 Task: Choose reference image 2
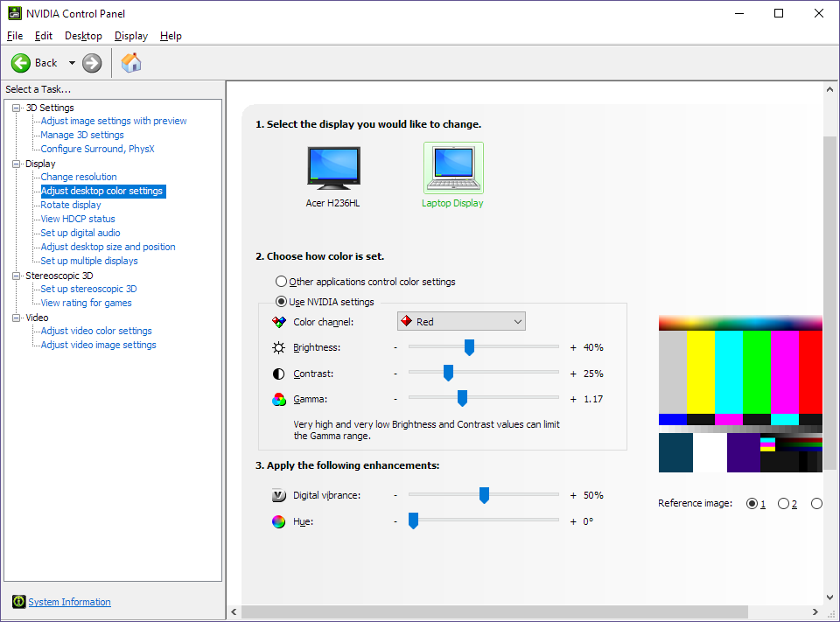[x=783, y=504]
